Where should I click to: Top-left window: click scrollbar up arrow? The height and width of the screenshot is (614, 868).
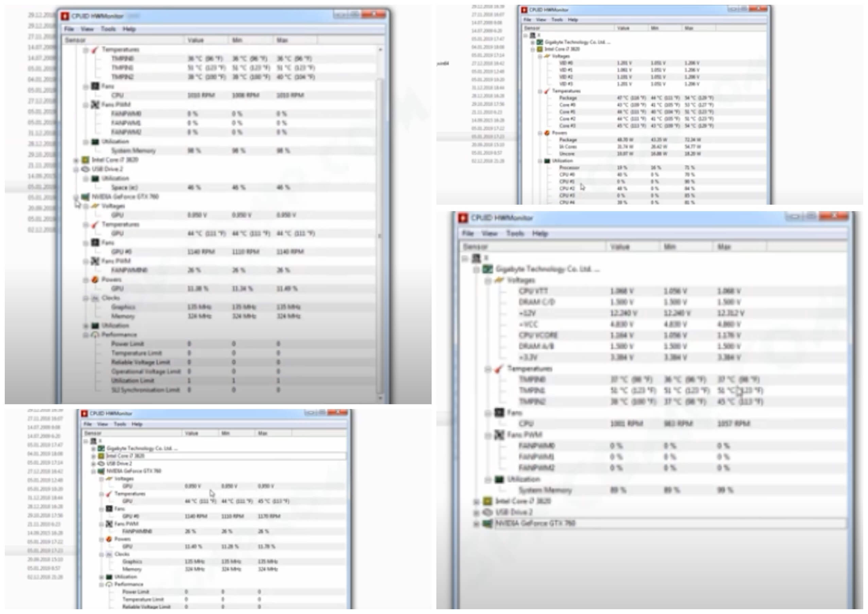[380, 50]
